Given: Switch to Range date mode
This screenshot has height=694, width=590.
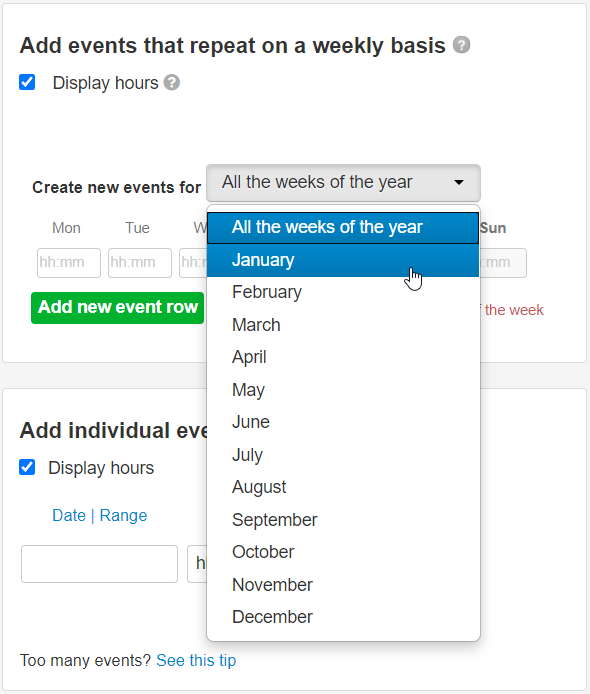Looking at the screenshot, I should pos(123,516).
